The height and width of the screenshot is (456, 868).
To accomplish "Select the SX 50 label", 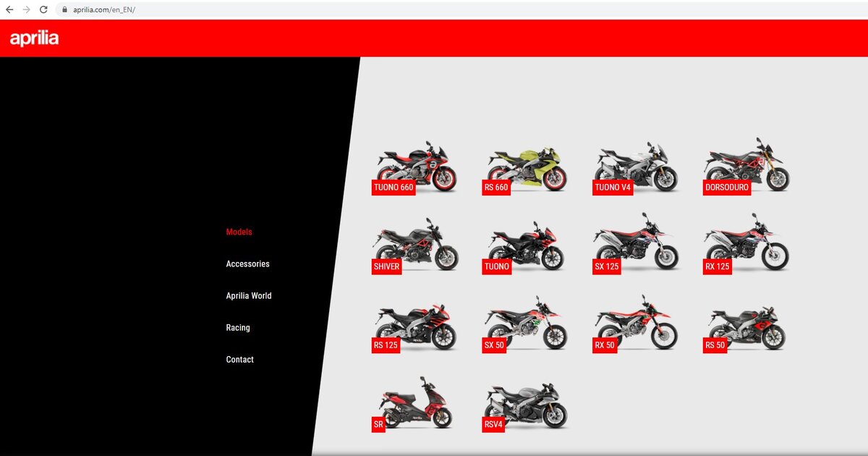I will pyautogui.click(x=494, y=345).
